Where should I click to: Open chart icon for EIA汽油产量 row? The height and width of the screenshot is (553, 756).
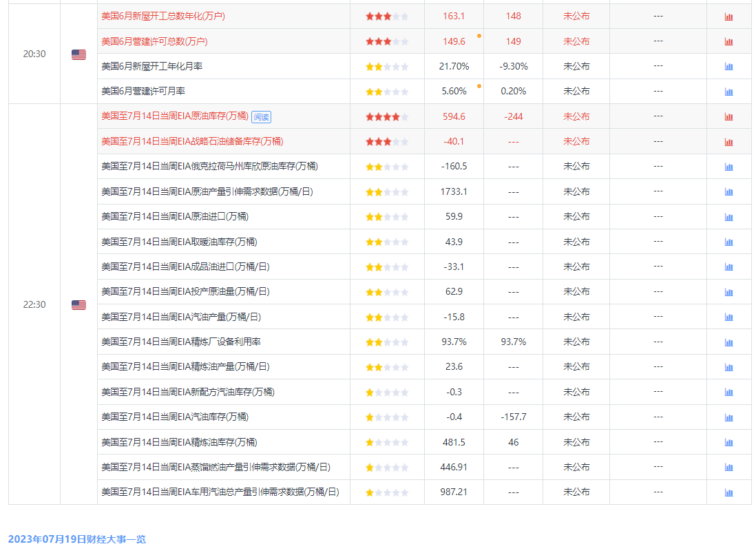pos(728,317)
